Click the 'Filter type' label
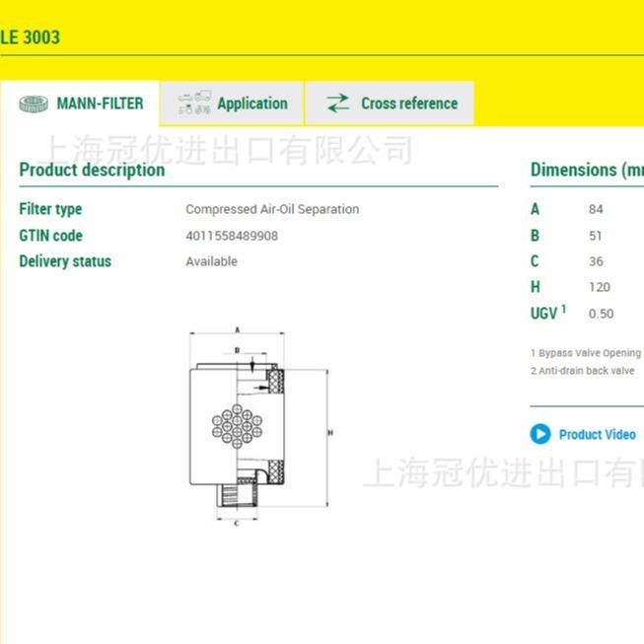This screenshot has width=644, height=644. click(x=50, y=209)
